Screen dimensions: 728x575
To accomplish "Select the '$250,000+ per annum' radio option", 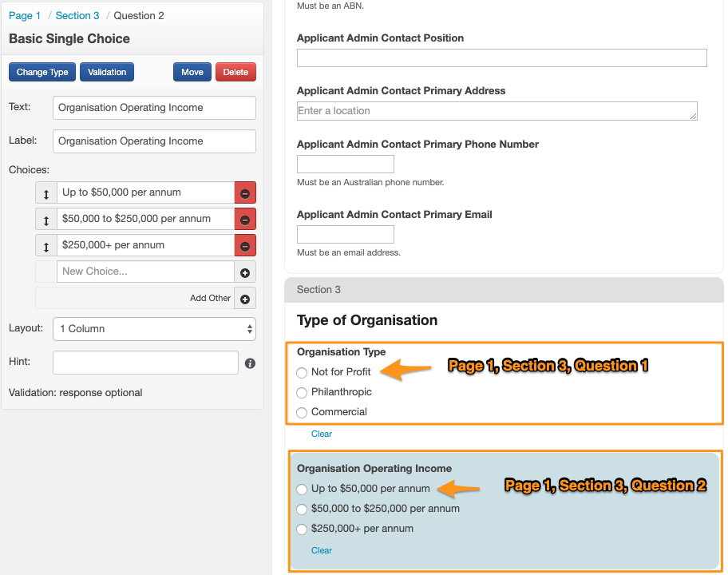I will click(302, 529).
